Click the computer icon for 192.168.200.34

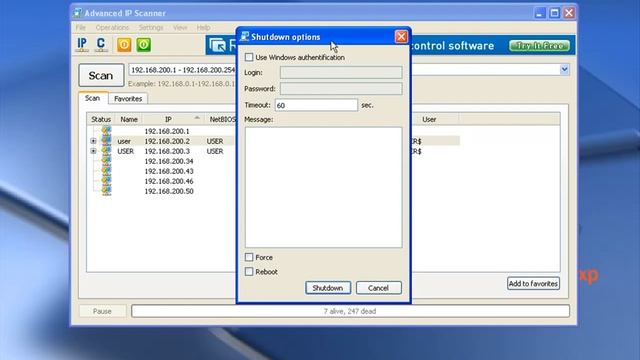[106, 161]
